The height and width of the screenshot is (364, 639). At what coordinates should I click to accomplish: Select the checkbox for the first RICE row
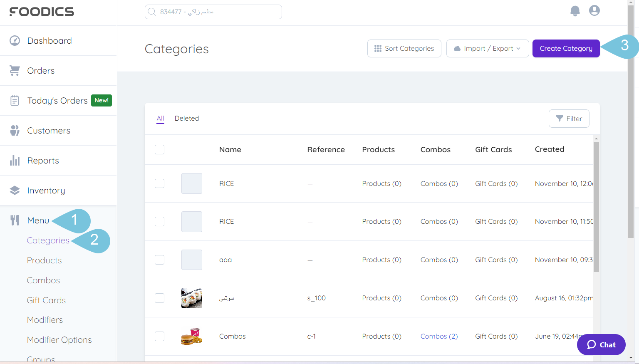tap(159, 183)
